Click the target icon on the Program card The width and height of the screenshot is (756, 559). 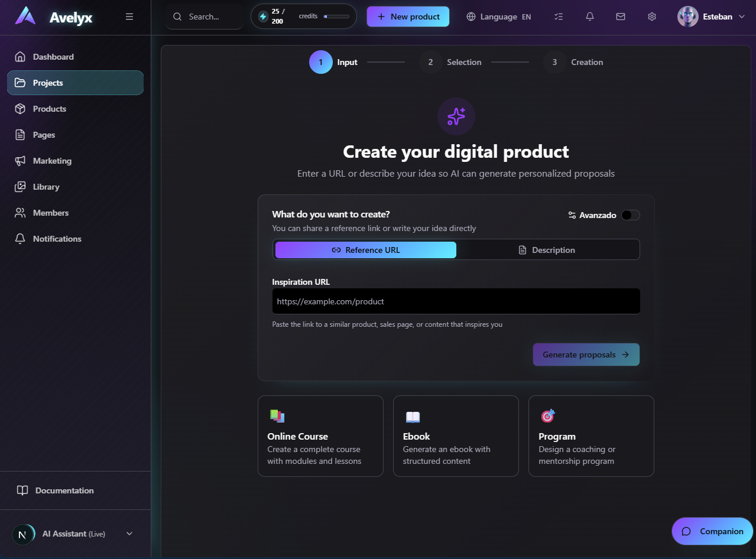point(547,416)
